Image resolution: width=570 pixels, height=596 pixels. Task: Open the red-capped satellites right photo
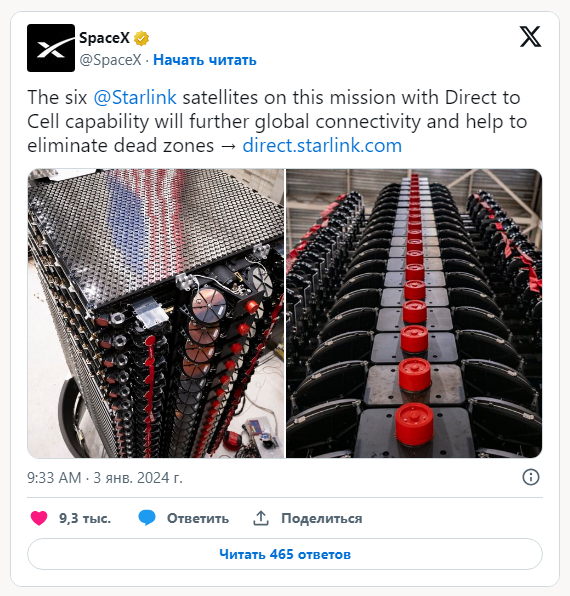click(414, 313)
